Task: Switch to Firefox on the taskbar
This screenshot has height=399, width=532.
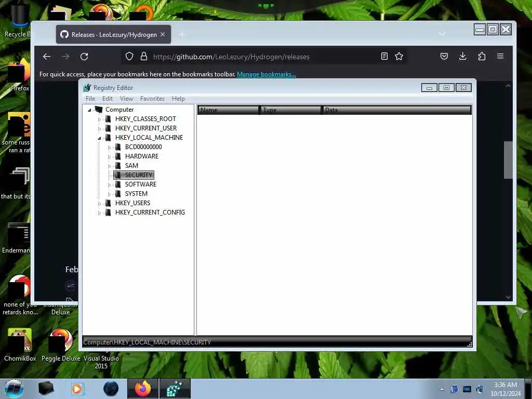Action: [143, 389]
